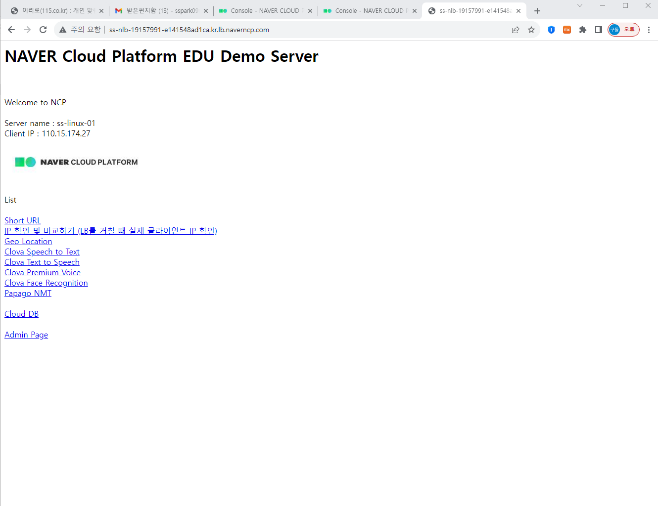
Task: Open the not-secure warning icon in the address bar
Action: (63, 30)
